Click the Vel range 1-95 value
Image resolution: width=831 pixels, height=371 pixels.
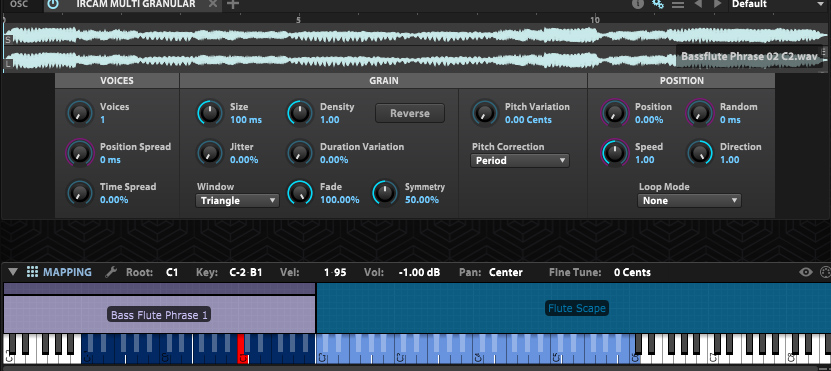(335, 272)
